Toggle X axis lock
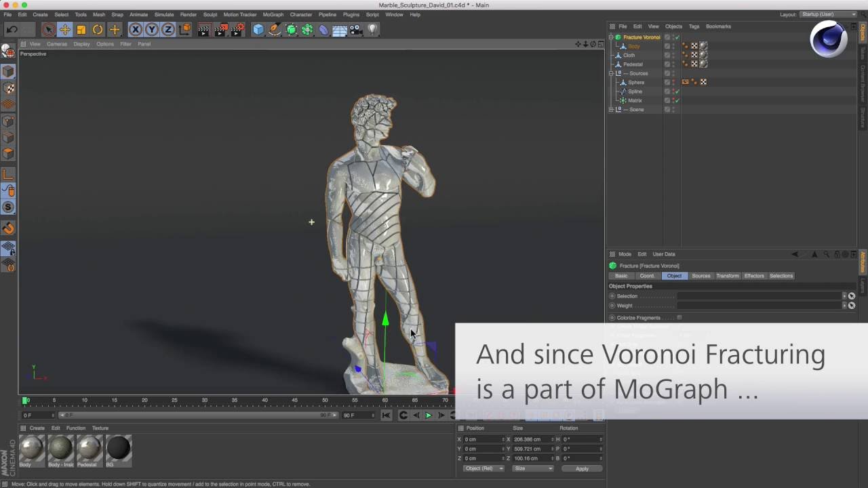The width and height of the screenshot is (868, 488). tap(136, 29)
